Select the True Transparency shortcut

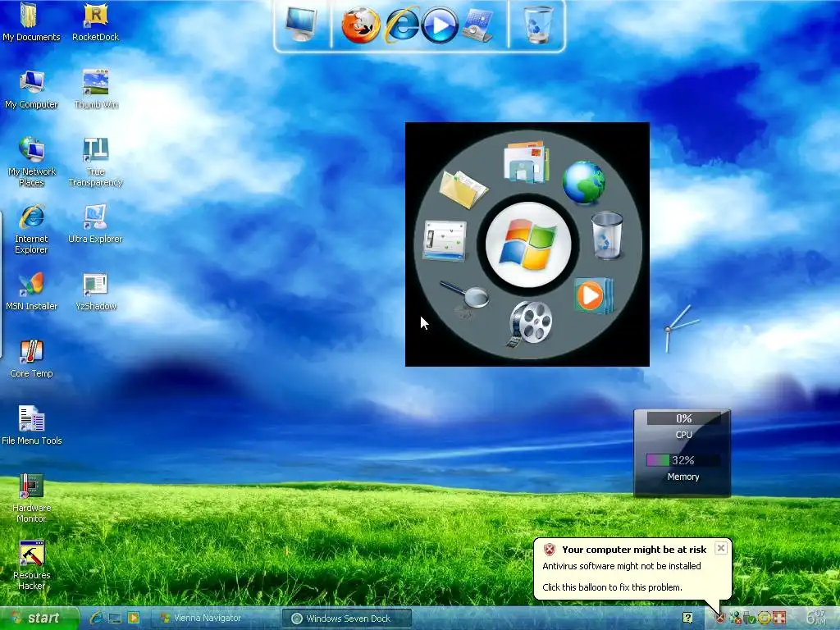[95, 162]
